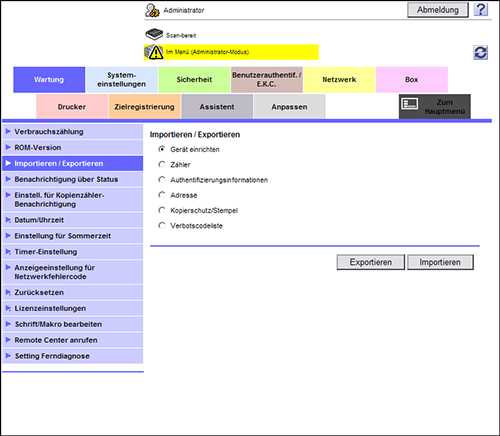Select the Gerät einrichten radio button
The image size is (500, 436).
pyautogui.click(x=162, y=149)
